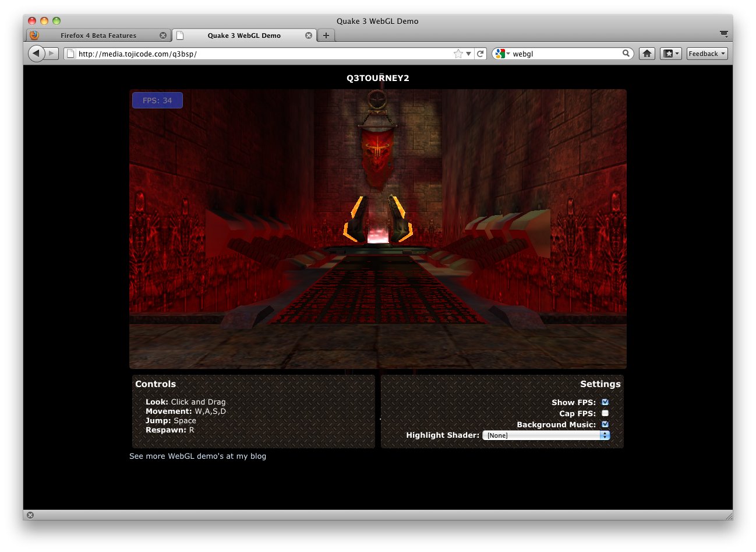Select the Quake 3 WebGL Demo tab
The height and width of the screenshot is (552, 756).
coord(243,35)
